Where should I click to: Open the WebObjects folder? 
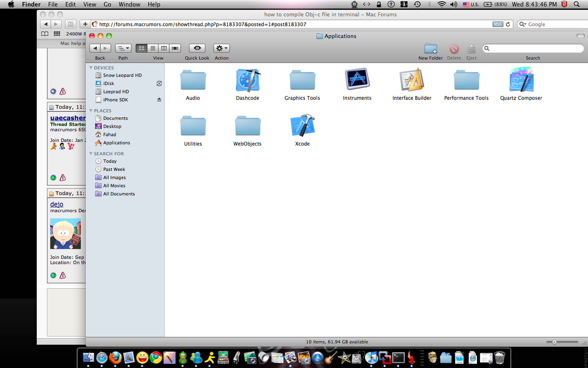click(247, 126)
